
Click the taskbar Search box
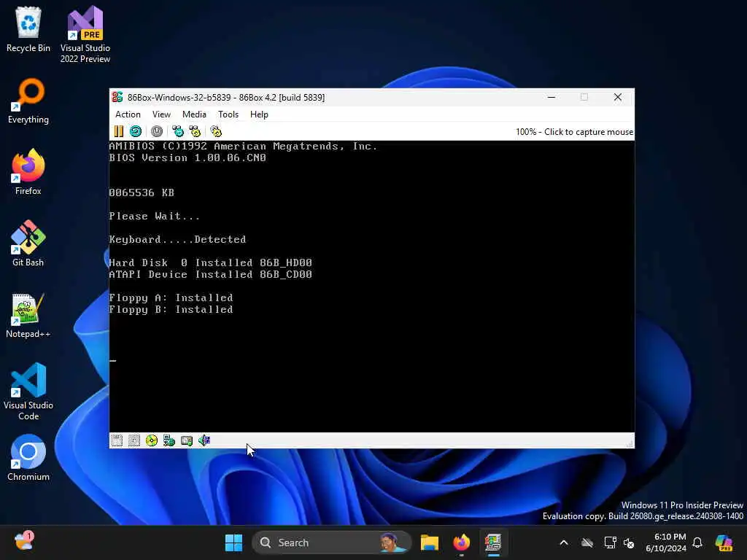tap(332, 542)
